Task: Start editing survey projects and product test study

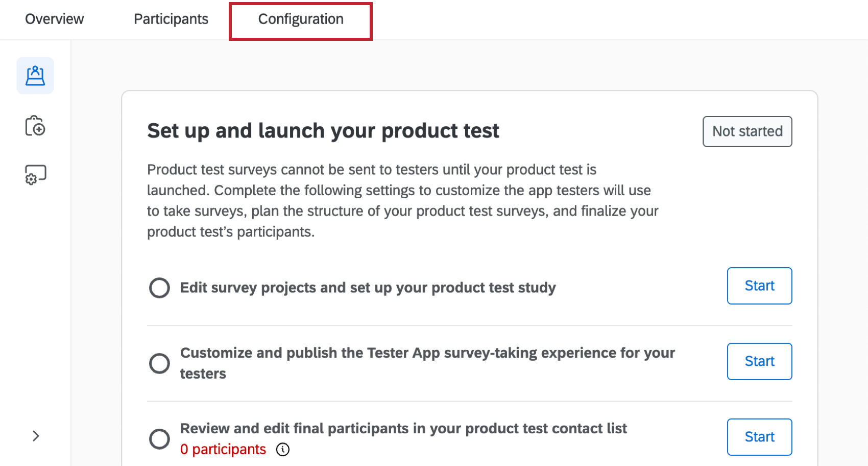Action: (x=759, y=286)
